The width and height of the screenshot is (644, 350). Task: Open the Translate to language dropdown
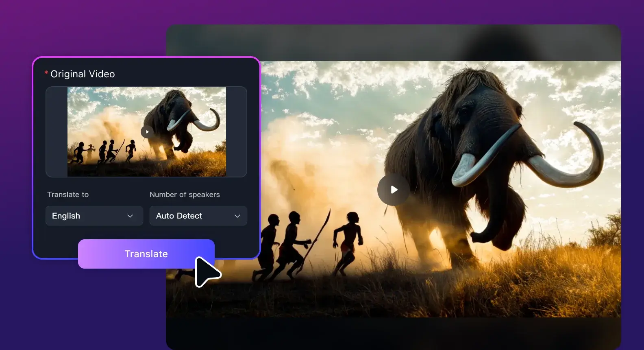click(94, 216)
